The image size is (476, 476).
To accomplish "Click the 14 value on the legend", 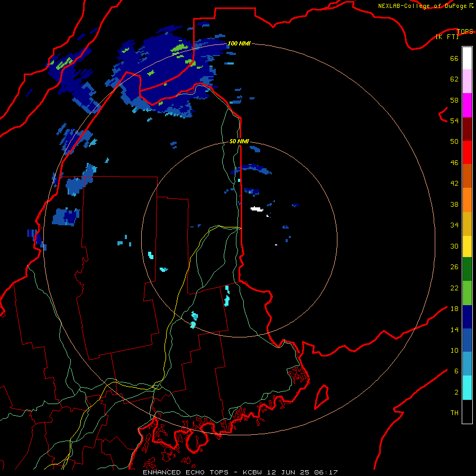I will (454, 329).
